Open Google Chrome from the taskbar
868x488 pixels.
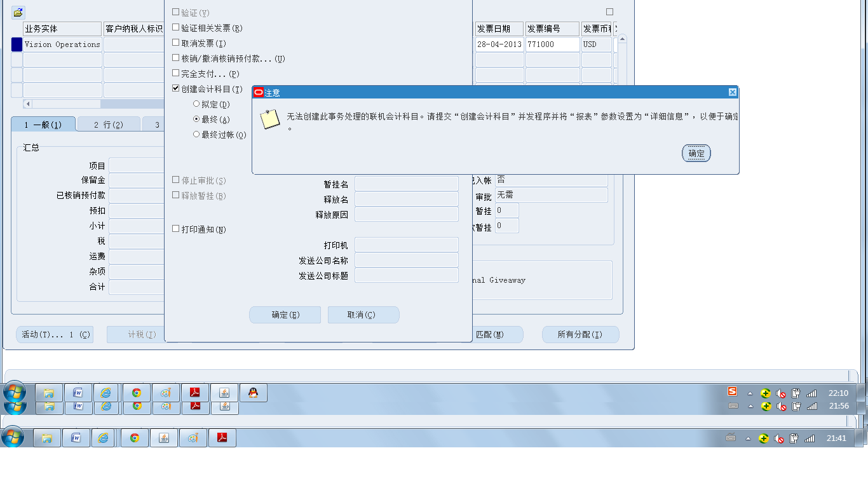click(135, 392)
